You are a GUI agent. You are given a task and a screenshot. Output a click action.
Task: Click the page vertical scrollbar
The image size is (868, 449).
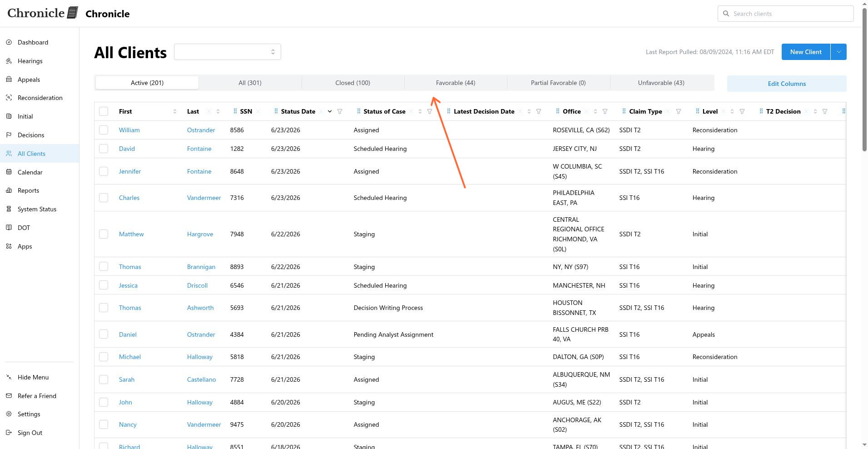(x=864, y=80)
